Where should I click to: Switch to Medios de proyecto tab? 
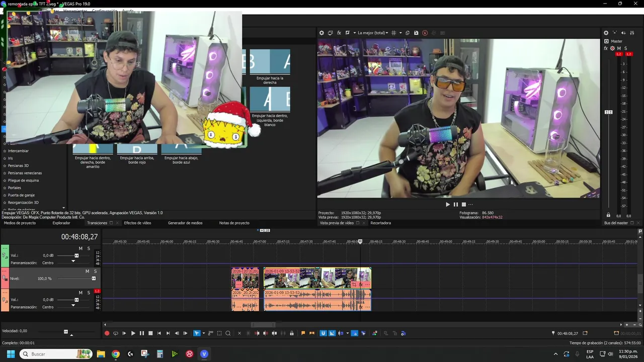[x=20, y=223]
